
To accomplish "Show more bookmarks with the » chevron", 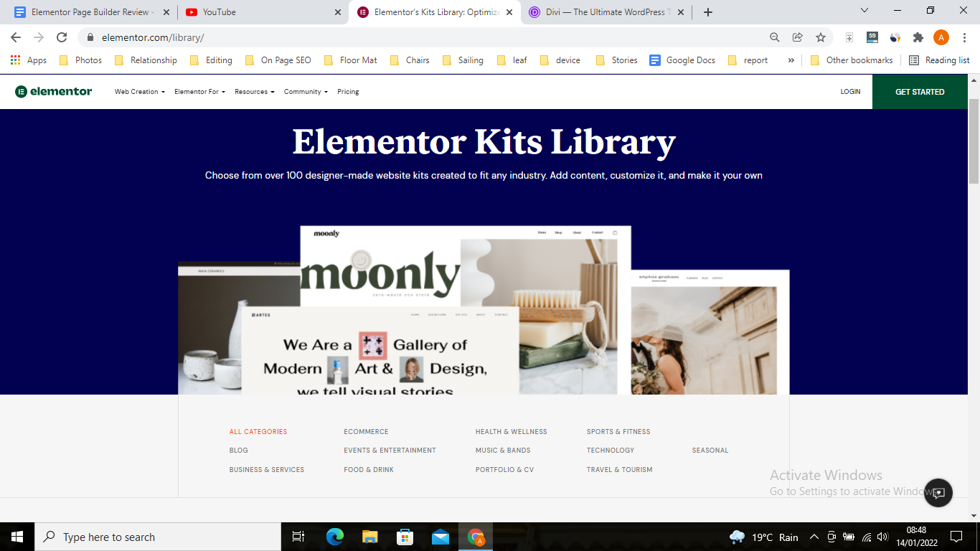I will point(791,60).
